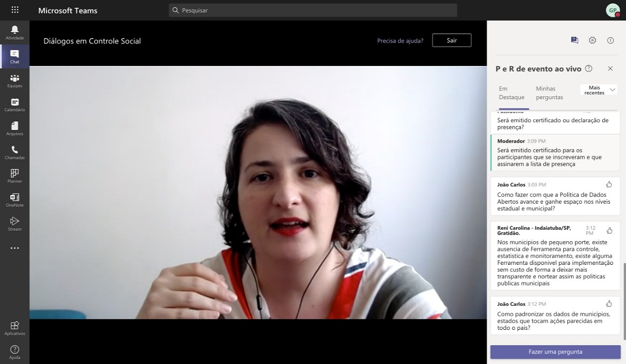Click the Q&A panel icon
The width and height of the screenshot is (626, 364).
click(574, 41)
